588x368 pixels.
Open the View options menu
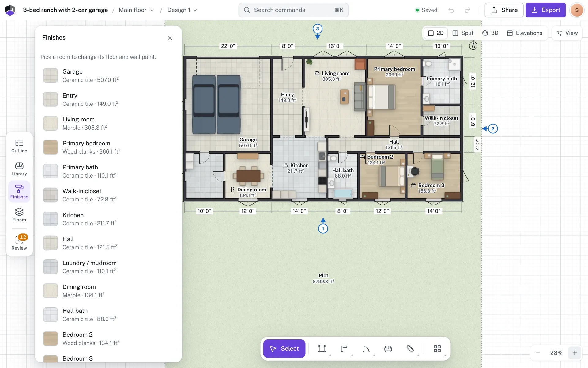point(567,33)
